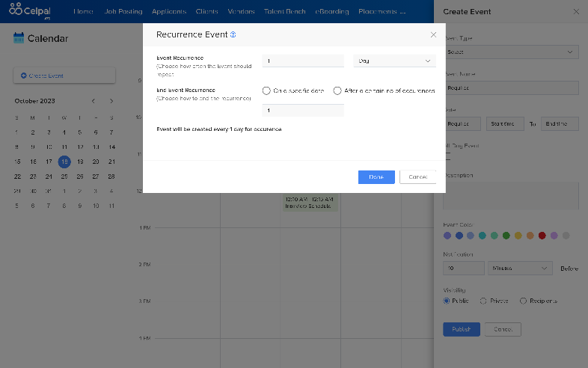This screenshot has width=588, height=368.
Task: Click the Celpal logo
Action: tap(30, 11)
